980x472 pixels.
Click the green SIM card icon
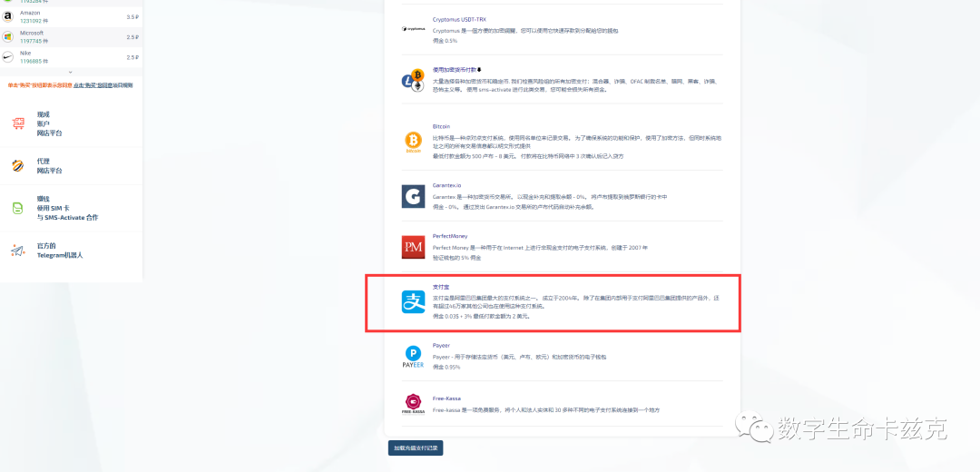[x=18, y=208]
